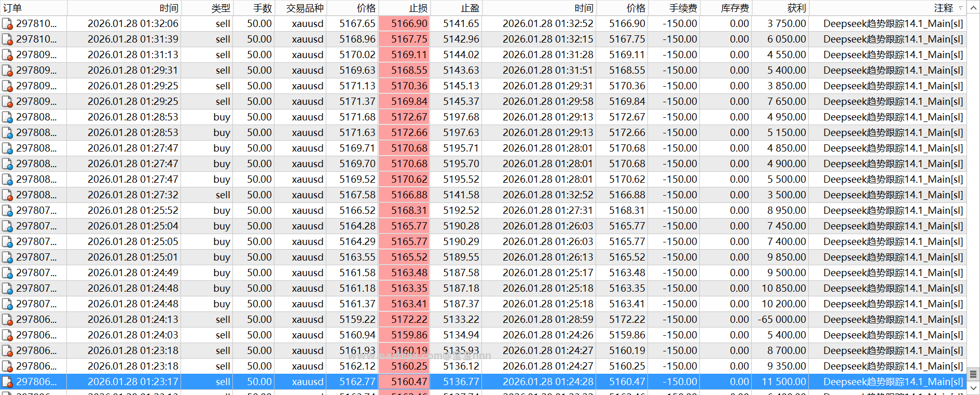Click the order icon of the row opened 01:31:39
Screen dimensions: 980x395
coord(7,39)
